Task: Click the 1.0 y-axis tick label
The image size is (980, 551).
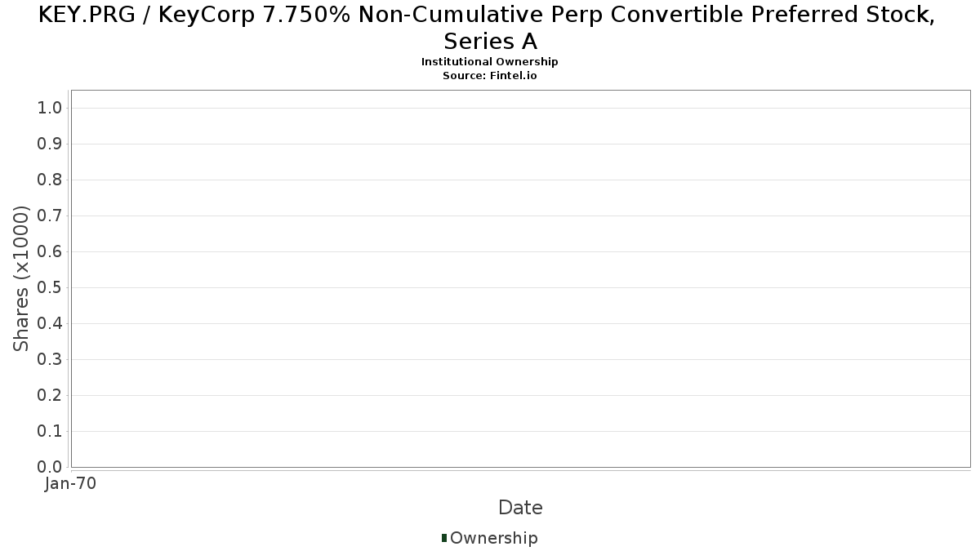Action: coord(50,109)
